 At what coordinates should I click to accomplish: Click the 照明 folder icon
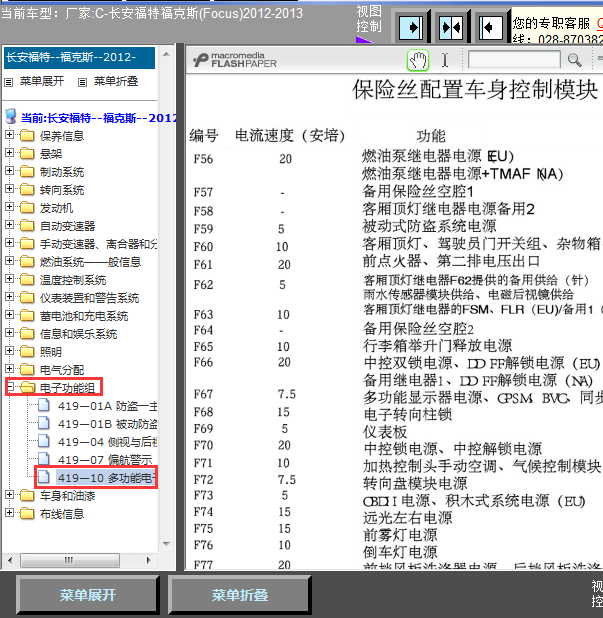[x=27, y=351]
